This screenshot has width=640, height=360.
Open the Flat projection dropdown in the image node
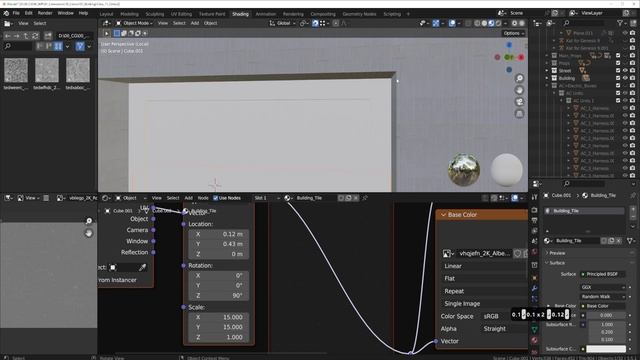click(x=484, y=279)
